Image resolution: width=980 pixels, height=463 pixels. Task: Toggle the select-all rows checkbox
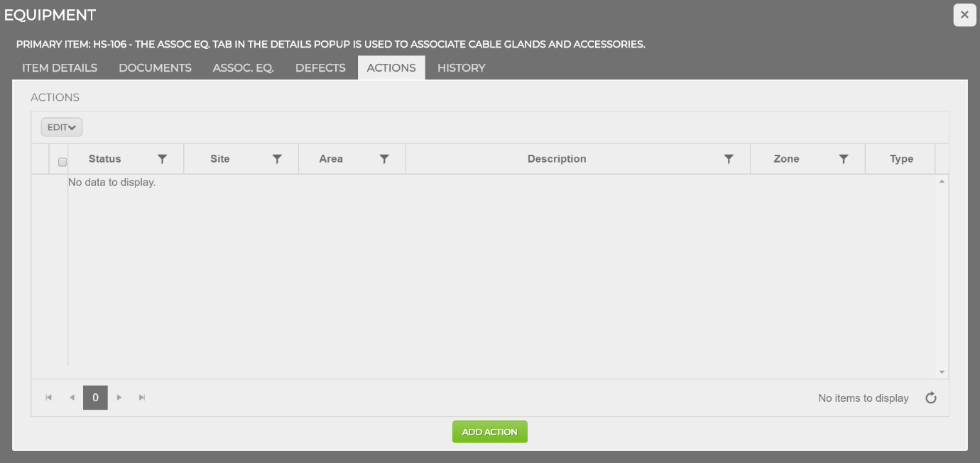click(62, 161)
